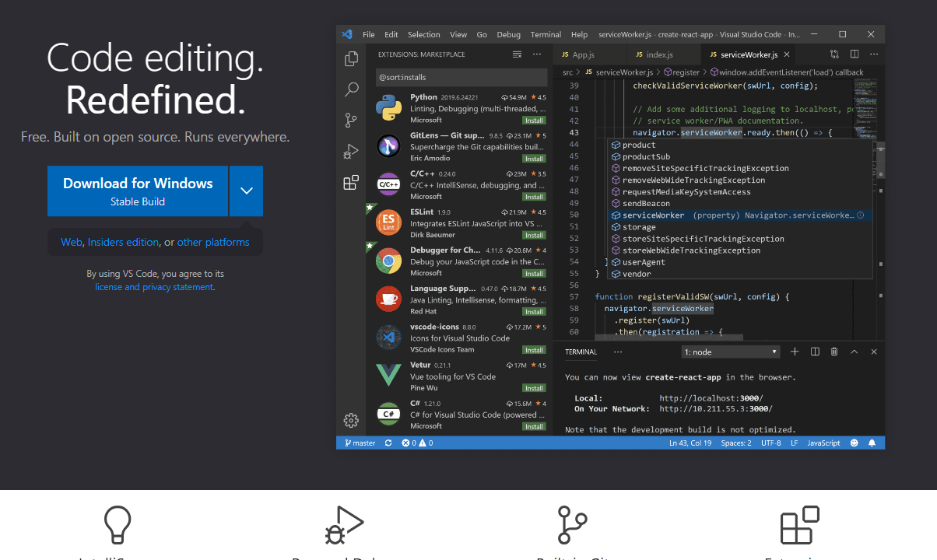Follow the 'Web' link
The height and width of the screenshot is (560, 937).
tap(72, 242)
